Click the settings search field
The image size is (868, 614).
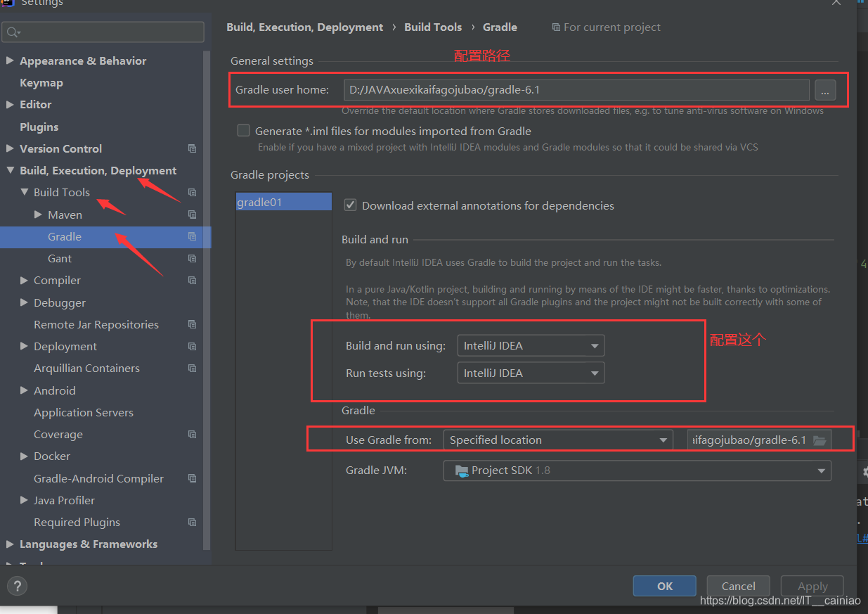(103, 32)
